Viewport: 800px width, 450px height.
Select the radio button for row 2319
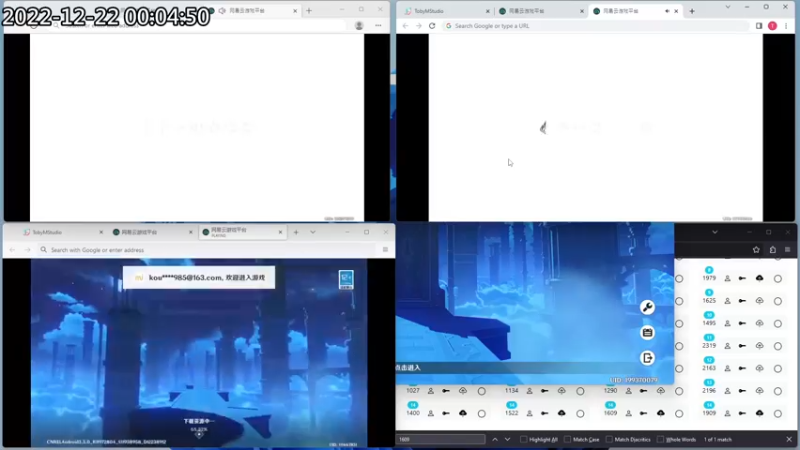tap(778, 346)
